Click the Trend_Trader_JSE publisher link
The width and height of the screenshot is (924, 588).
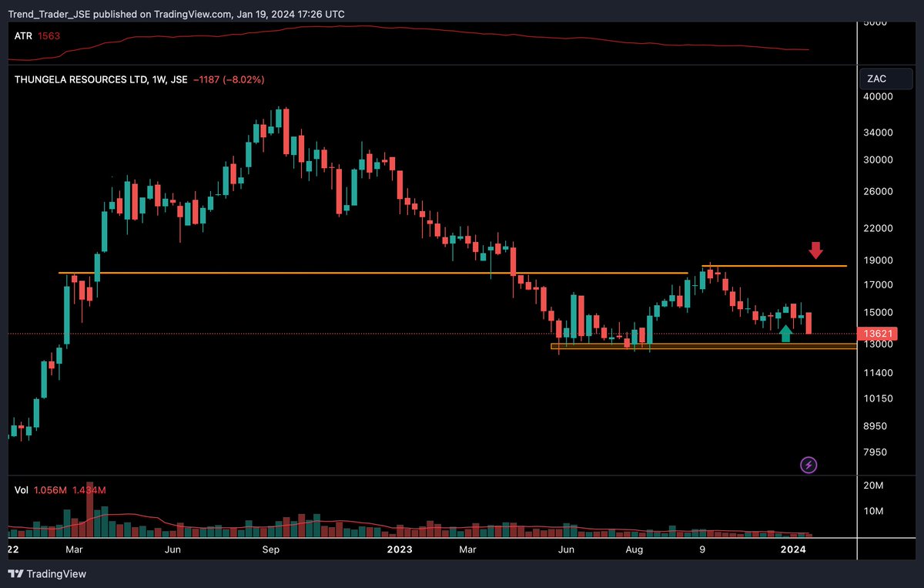click(x=48, y=13)
